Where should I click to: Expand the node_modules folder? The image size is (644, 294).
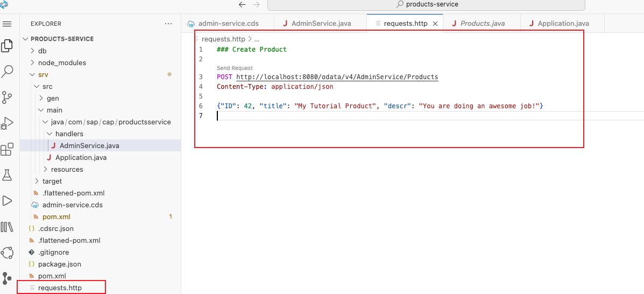pyautogui.click(x=61, y=62)
